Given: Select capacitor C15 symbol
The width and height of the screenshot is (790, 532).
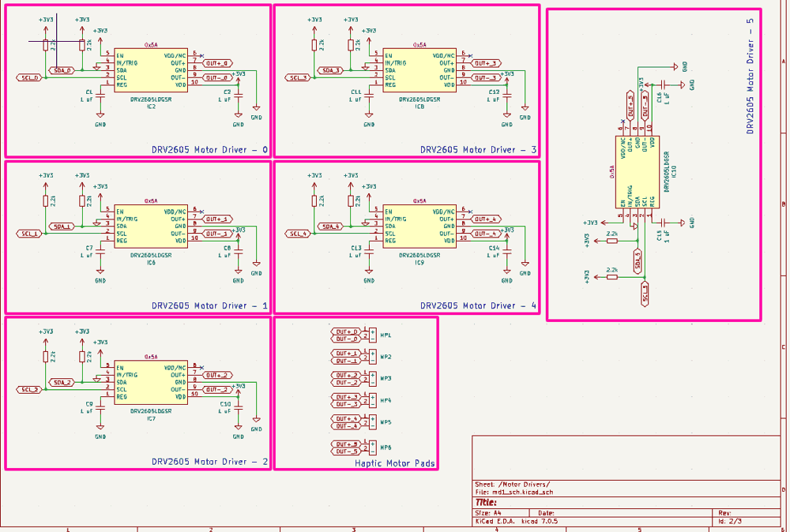Looking at the screenshot, I should 663,222.
